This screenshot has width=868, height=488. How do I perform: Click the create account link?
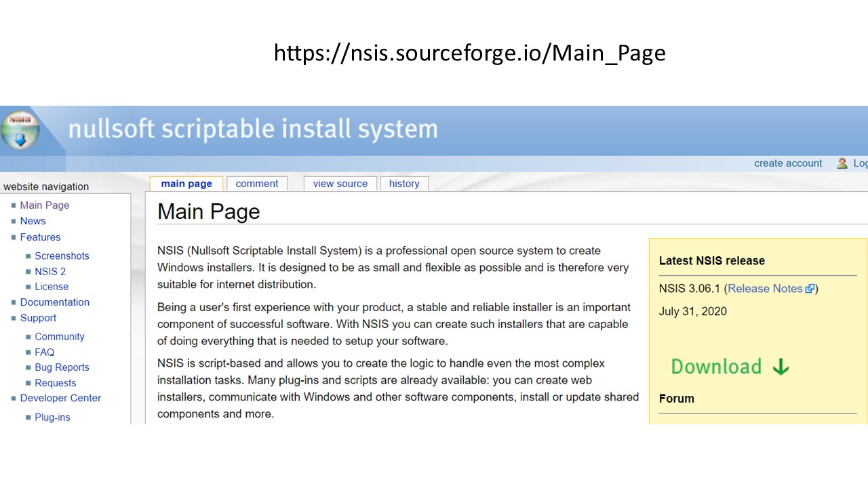(x=787, y=163)
